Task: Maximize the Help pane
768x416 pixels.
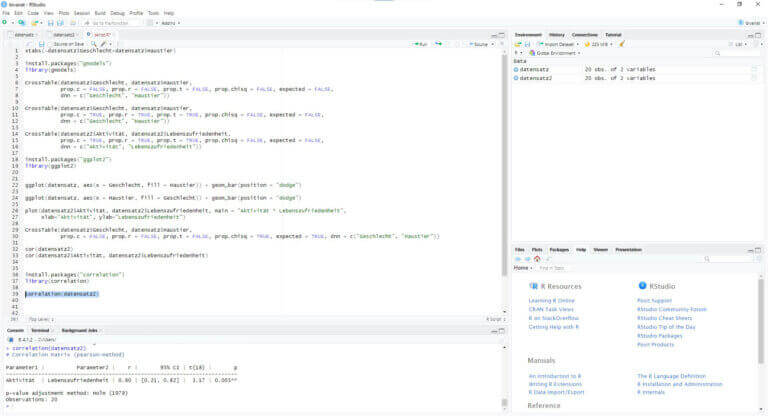Action: coord(758,250)
